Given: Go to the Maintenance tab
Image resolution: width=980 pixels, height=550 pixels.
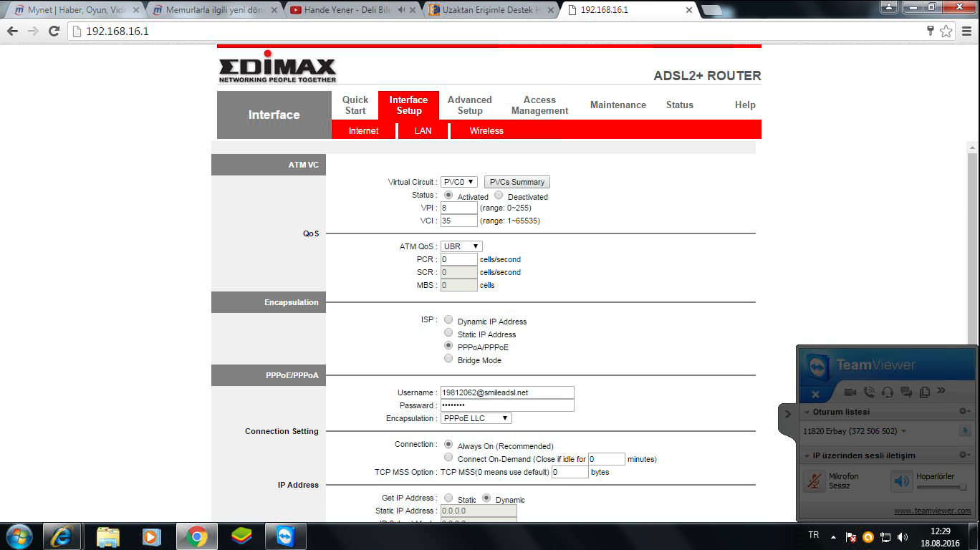Looking at the screenshot, I should [x=618, y=105].
